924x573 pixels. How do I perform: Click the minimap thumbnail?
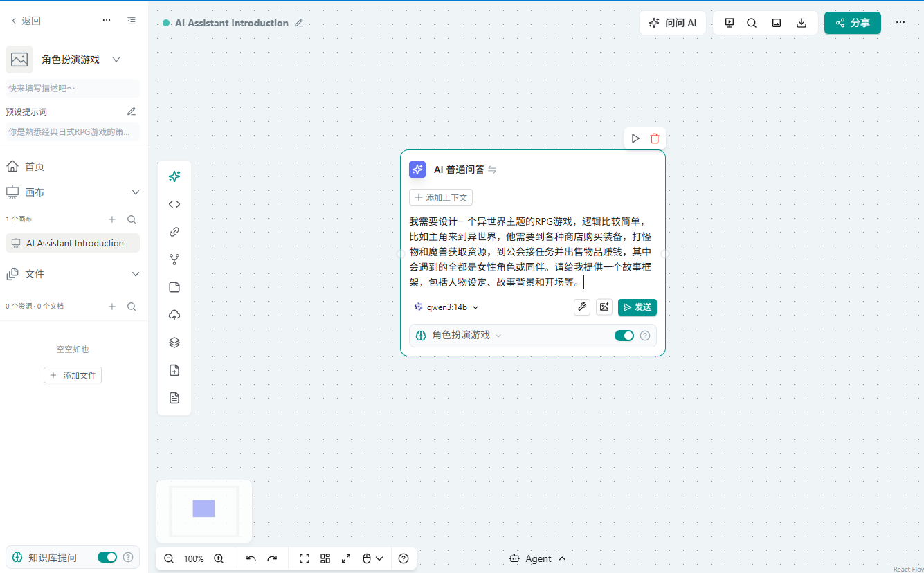coord(204,511)
